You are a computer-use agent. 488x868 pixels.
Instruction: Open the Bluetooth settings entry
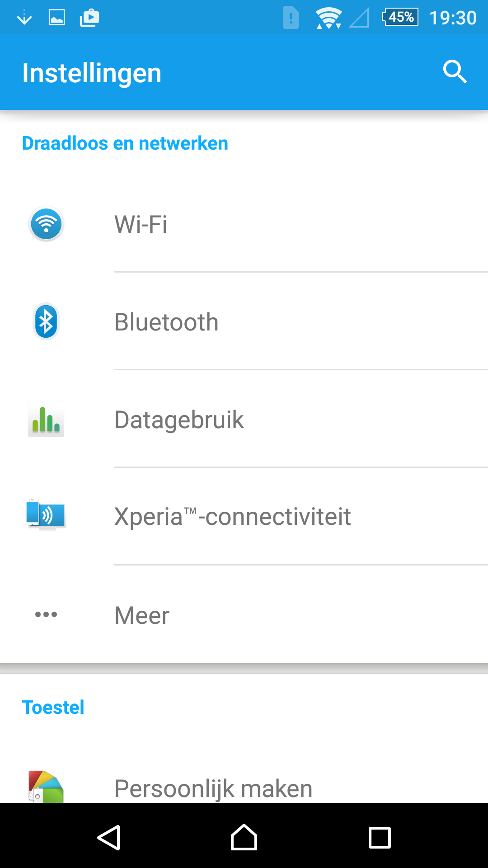244,321
